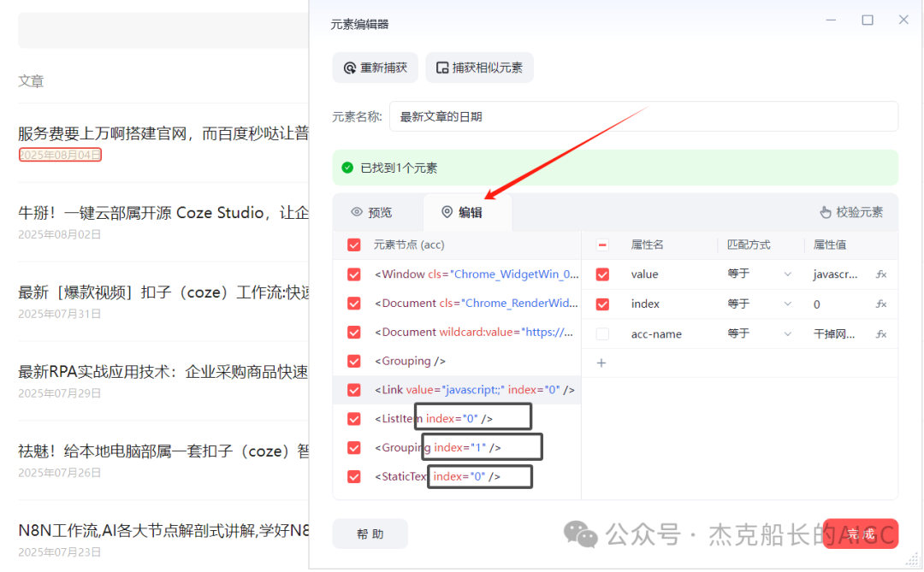The image size is (924, 572).
Task: Click date text 2025年07月29日
Action: [x=60, y=393]
